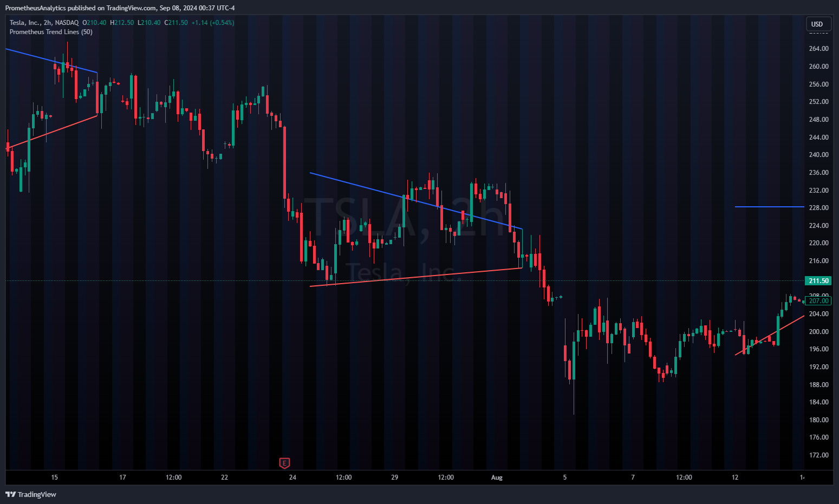Image resolution: width=839 pixels, height=504 pixels.
Task: Click the 176.00 price axis label
Action: 818,437
